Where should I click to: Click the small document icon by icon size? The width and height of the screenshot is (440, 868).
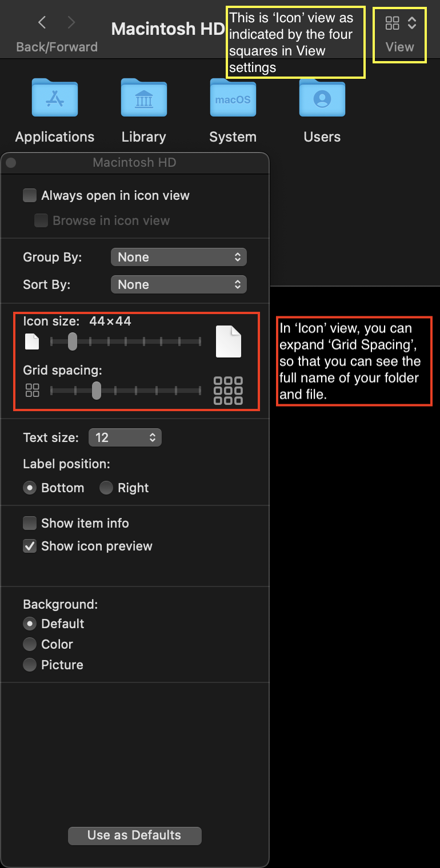coord(33,341)
